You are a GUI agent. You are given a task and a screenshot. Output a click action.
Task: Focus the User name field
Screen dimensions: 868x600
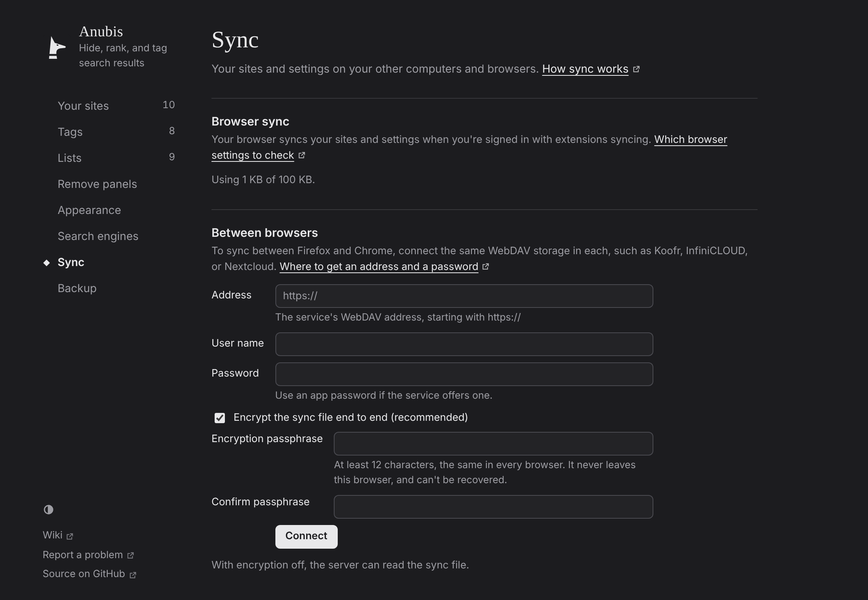coord(464,344)
